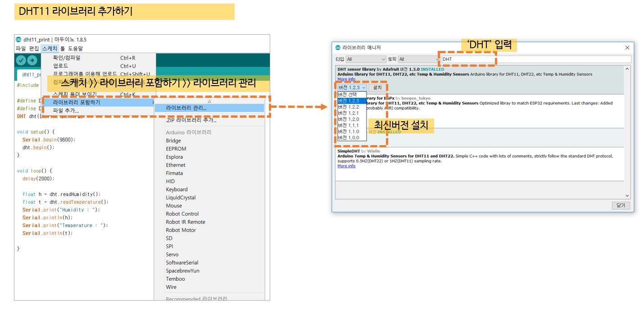Include the Robot Control library
The image size is (644, 311).
[182, 214]
